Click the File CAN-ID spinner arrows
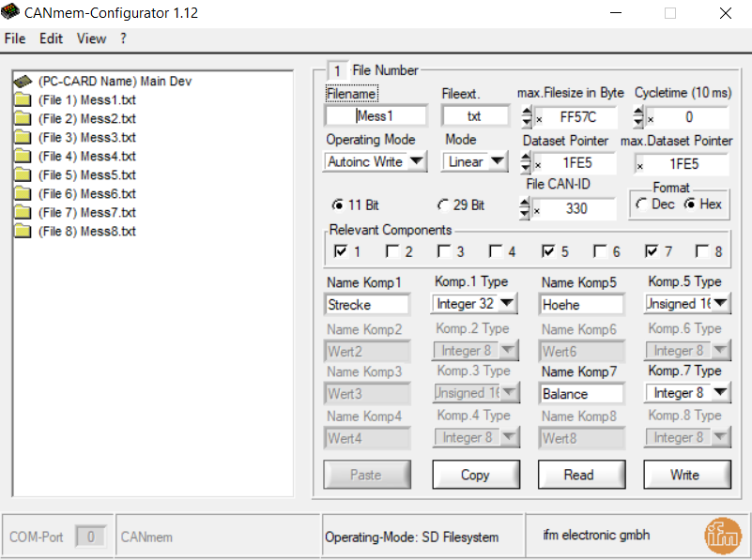 tap(525, 209)
